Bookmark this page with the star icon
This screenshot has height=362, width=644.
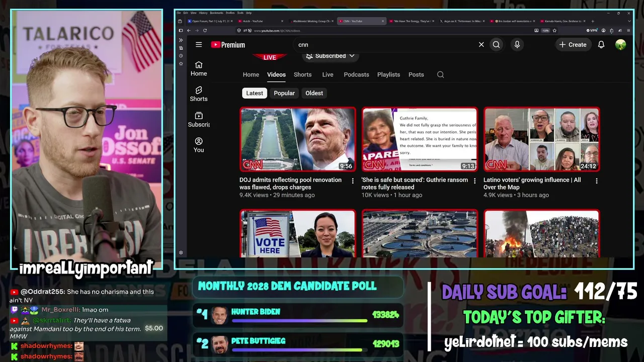(554, 31)
